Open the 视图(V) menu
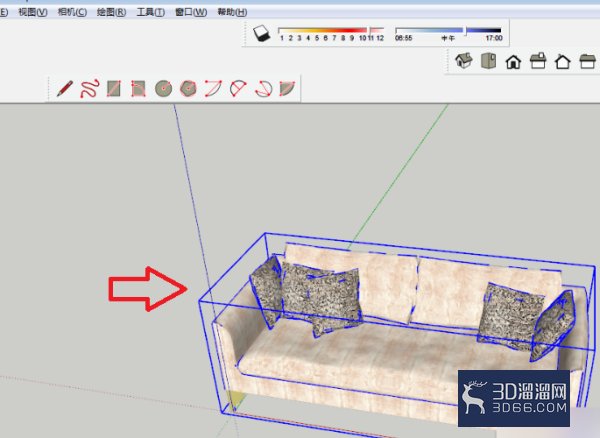 pyautogui.click(x=33, y=12)
